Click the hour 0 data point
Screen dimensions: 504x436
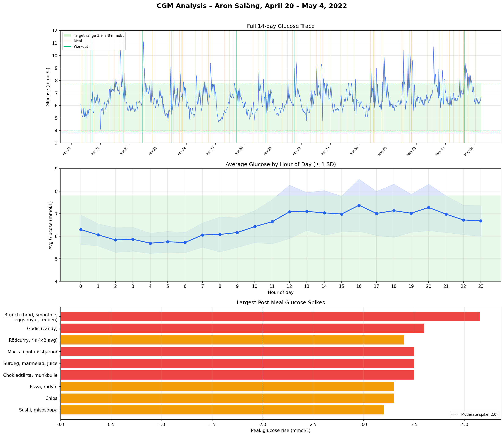pyautogui.click(x=81, y=230)
